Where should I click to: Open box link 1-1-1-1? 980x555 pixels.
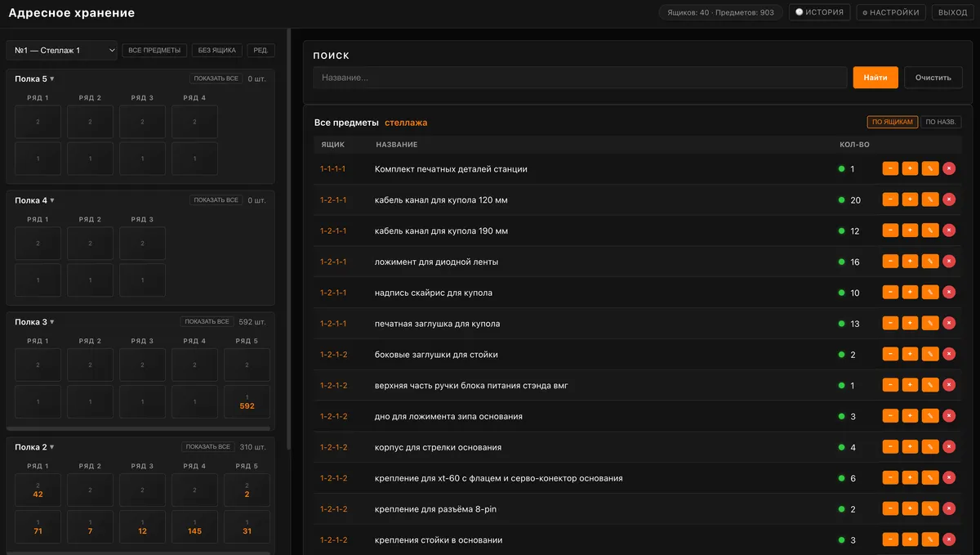pos(333,168)
